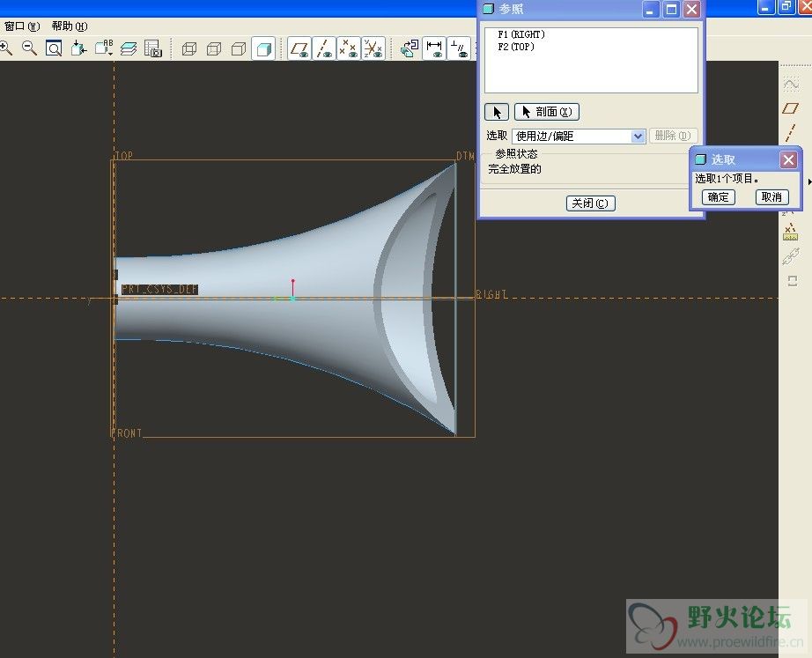Maximize the 参照 dialog
Image resolution: width=812 pixels, height=658 pixels.
pos(672,10)
